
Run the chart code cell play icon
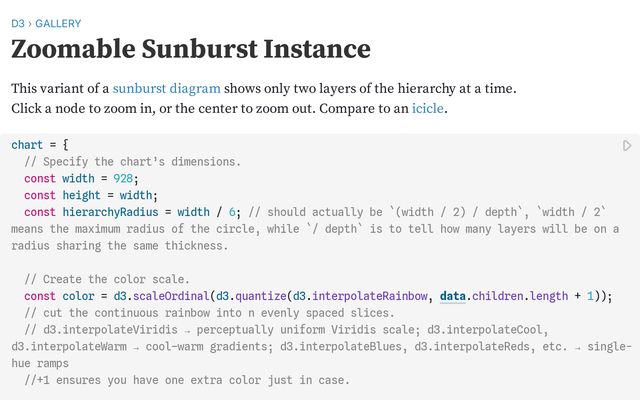click(x=627, y=146)
